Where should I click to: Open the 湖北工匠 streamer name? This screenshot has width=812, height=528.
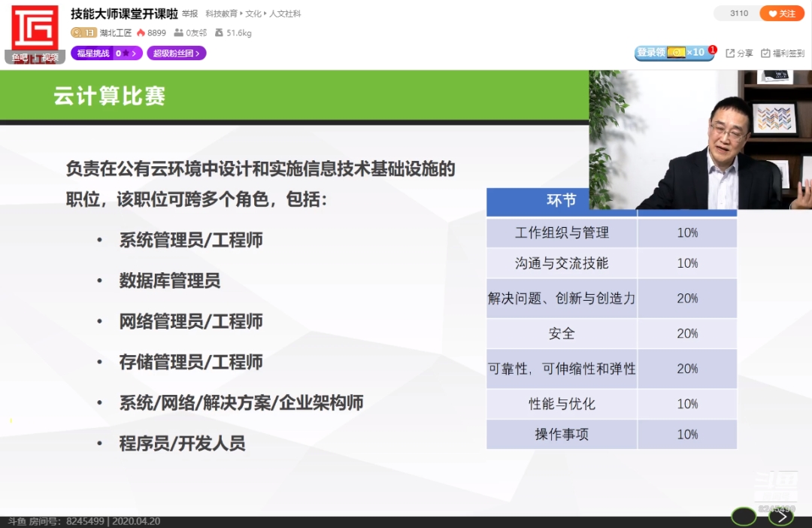click(x=116, y=33)
